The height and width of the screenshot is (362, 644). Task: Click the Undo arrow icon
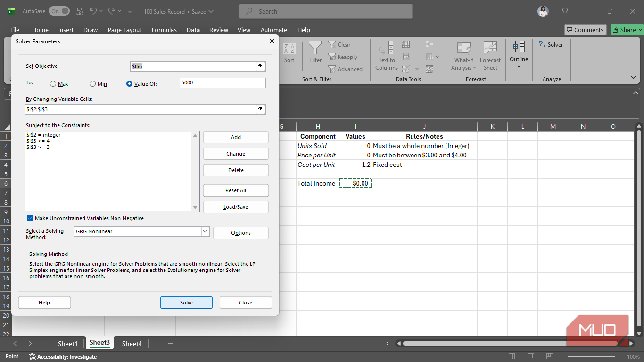coord(93,11)
